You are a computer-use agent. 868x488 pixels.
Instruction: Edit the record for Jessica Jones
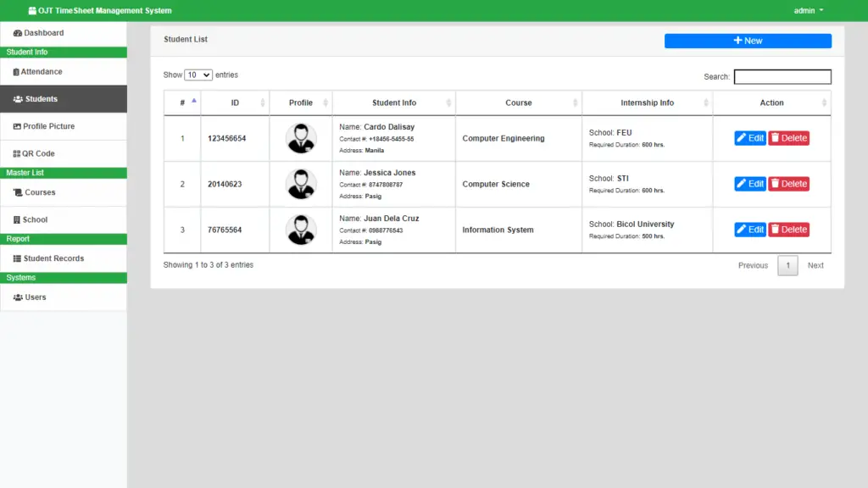coord(749,183)
